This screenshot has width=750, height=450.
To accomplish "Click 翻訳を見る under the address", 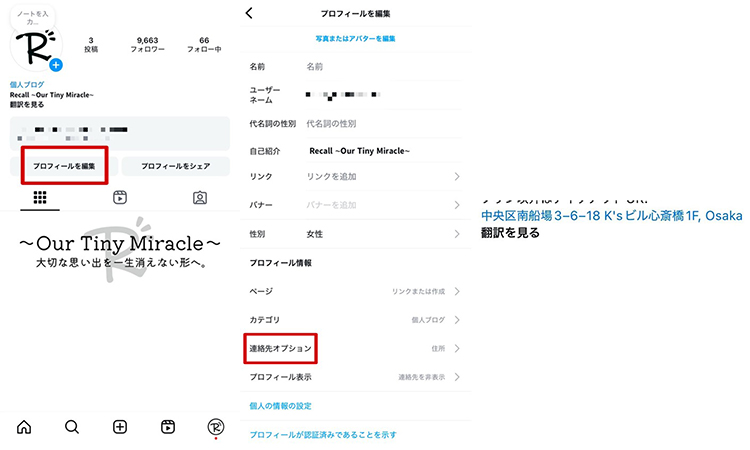I will pyautogui.click(x=510, y=233).
